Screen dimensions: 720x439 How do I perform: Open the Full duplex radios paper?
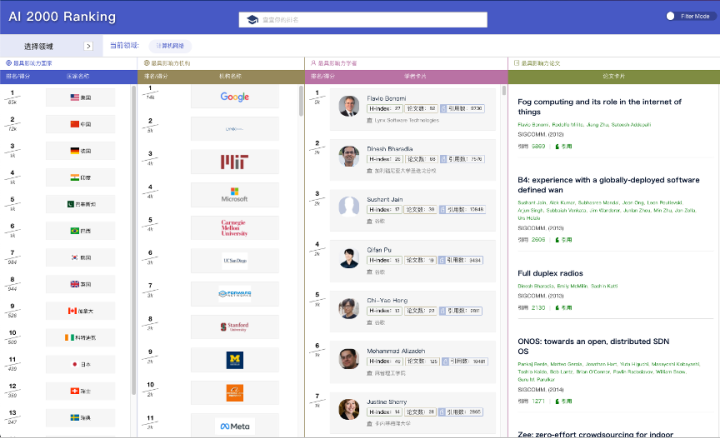[550, 273]
